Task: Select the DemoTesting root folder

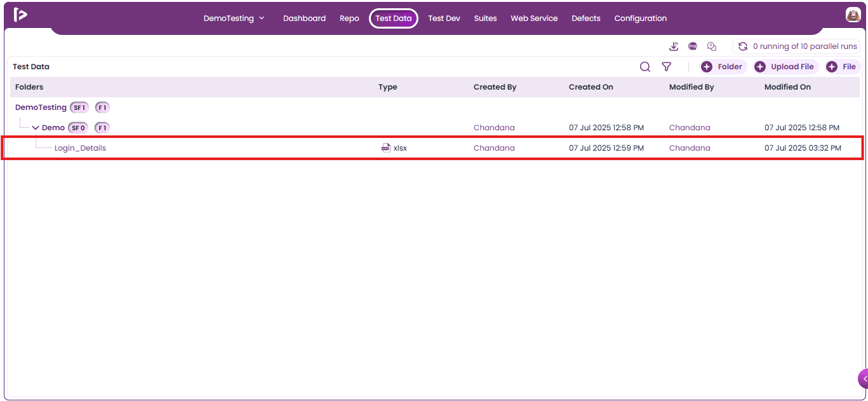Action: [x=41, y=107]
